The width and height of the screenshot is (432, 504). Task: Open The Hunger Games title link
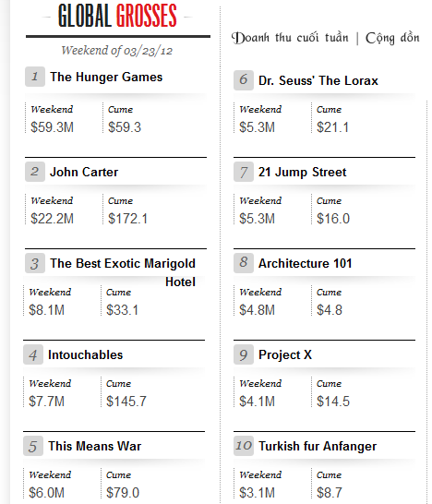(106, 78)
